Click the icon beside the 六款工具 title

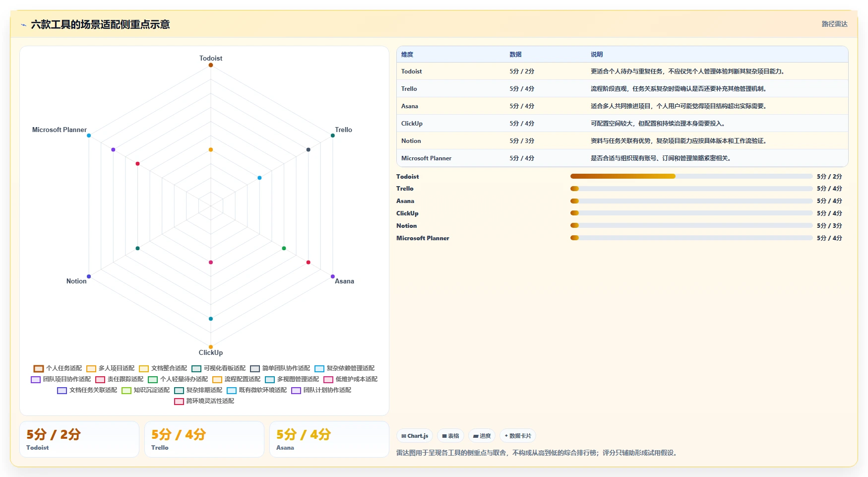click(x=23, y=25)
